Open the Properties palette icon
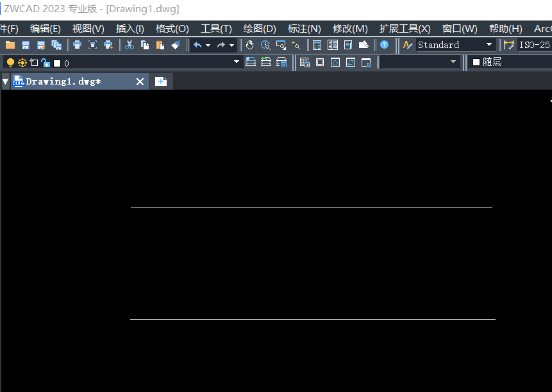552x392 pixels. click(x=348, y=45)
